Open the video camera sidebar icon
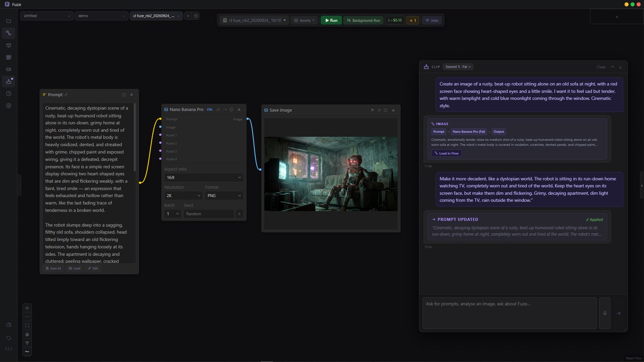This screenshot has height=362, width=644. (x=8, y=69)
